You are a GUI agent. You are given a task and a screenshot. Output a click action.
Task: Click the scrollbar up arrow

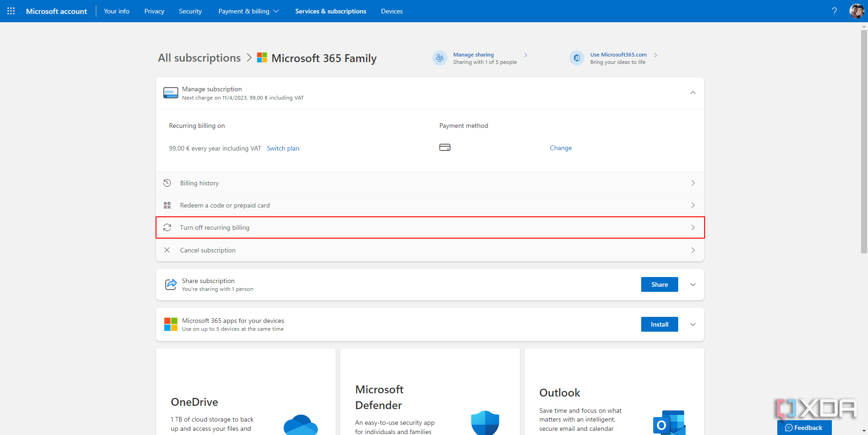tap(864, 26)
